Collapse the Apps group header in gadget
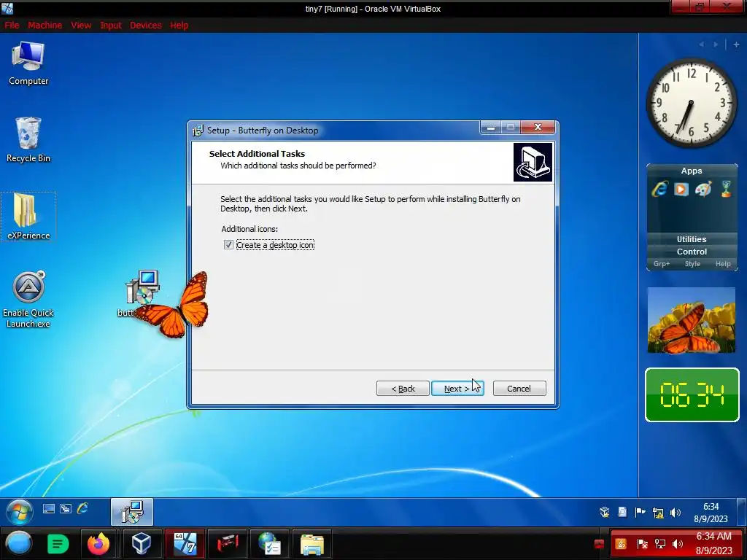This screenshot has width=747, height=560. 692,171
